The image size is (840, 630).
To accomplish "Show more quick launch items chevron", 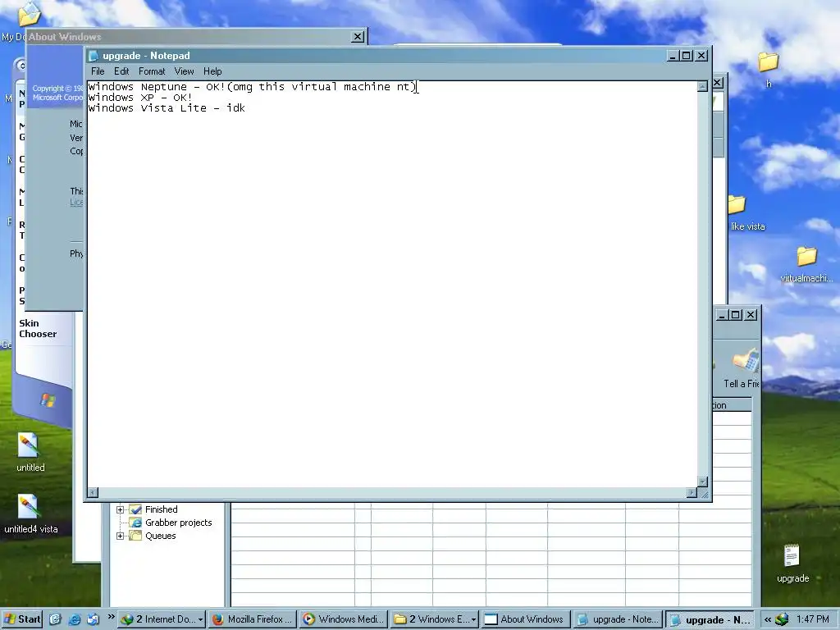I will pos(111,617).
